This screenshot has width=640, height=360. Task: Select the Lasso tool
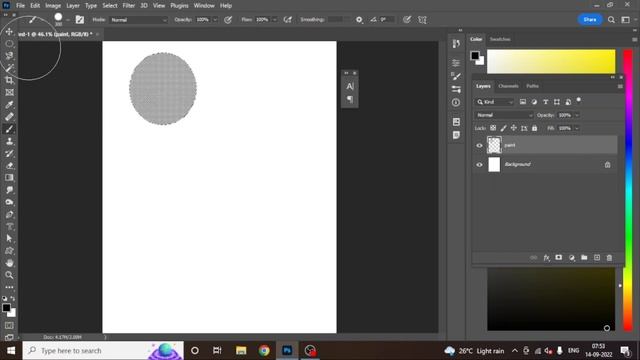9,56
